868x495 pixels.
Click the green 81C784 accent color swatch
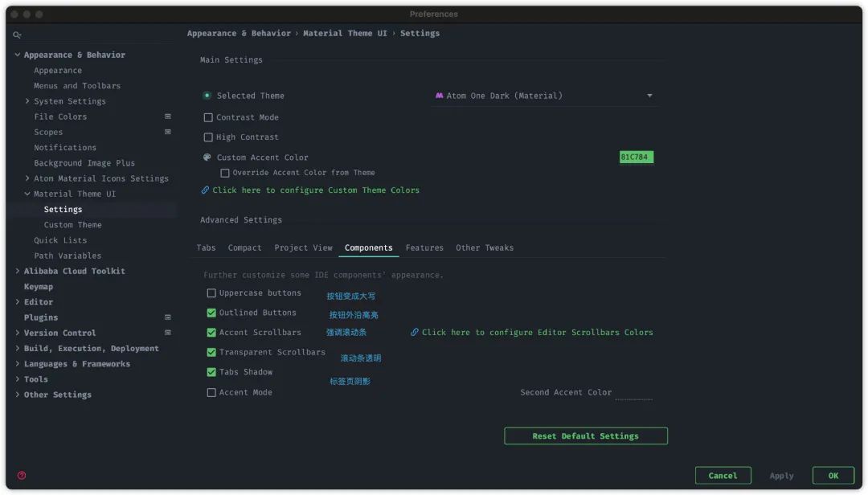pos(636,157)
